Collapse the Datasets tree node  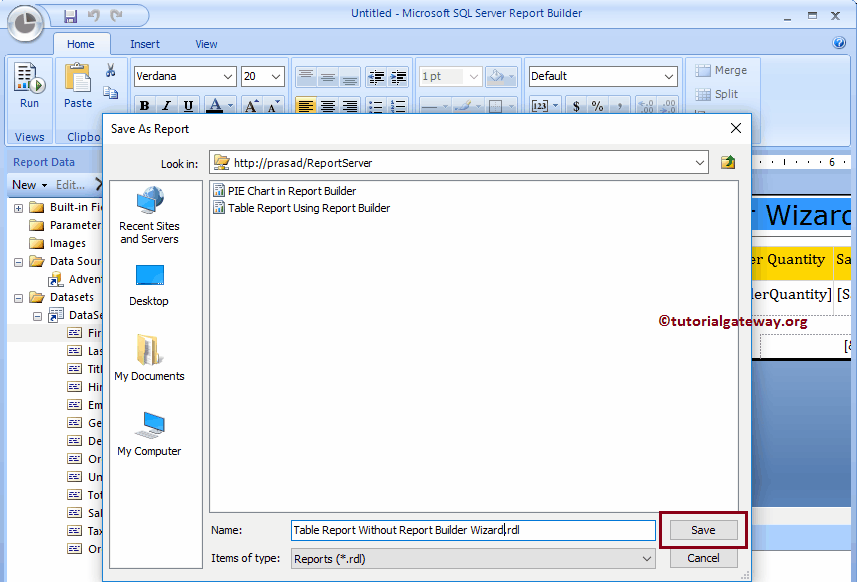[x=18, y=296]
